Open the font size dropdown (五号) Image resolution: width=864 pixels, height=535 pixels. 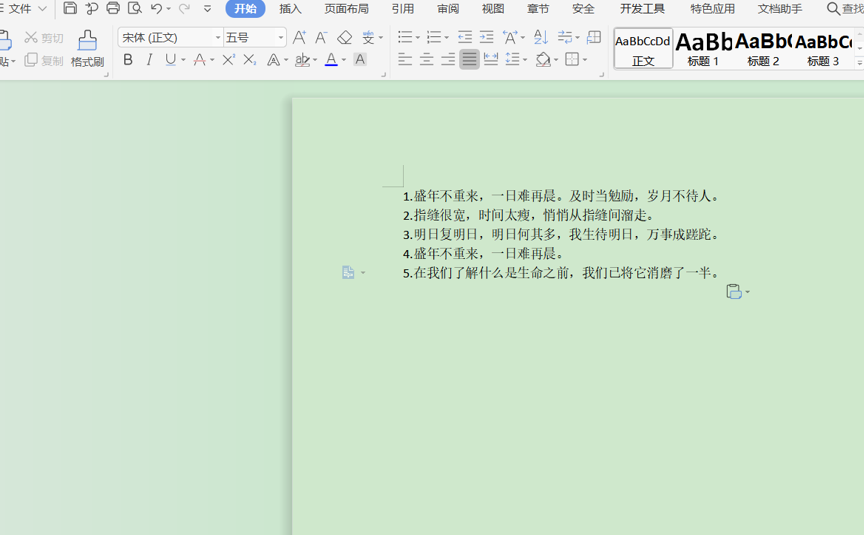pos(281,37)
